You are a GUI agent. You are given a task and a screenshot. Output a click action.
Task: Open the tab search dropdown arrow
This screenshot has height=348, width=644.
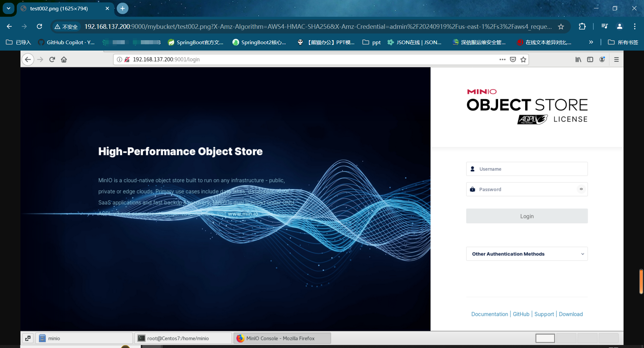8,8
